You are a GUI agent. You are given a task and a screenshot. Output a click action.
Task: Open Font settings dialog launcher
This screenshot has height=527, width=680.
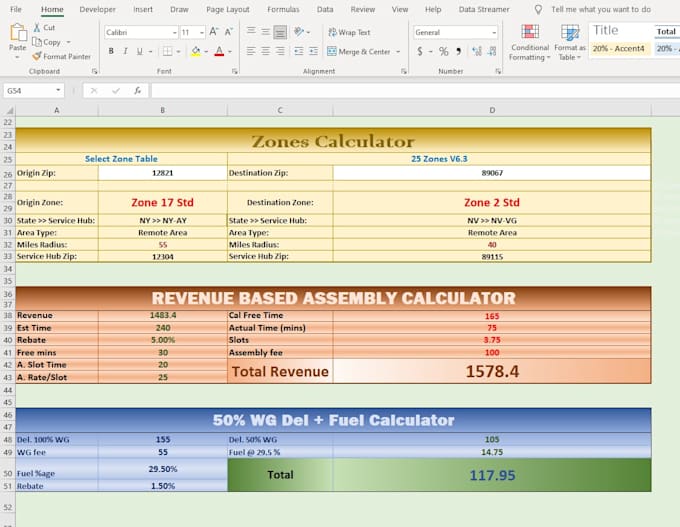[235, 71]
